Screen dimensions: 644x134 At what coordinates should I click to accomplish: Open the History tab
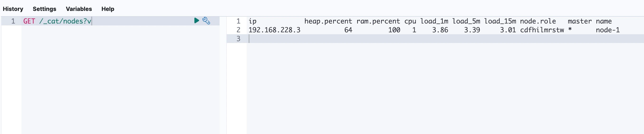[x=13, y=9]
